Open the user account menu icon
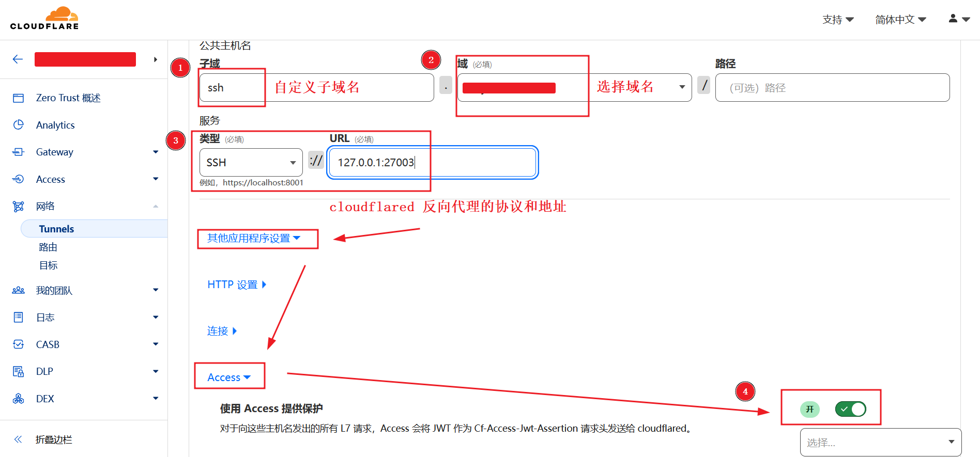 pyautogui.click(x=959, y=19)
